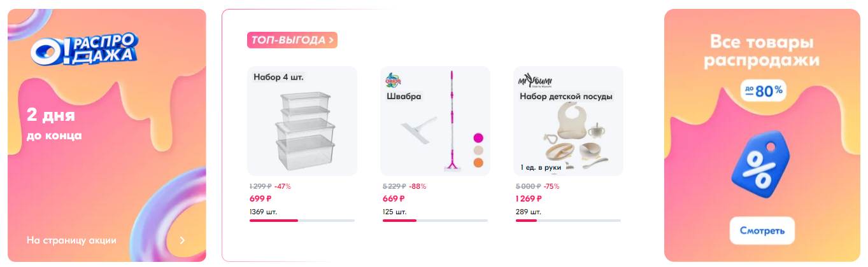Image resolution: width=868 pixels, height=267 pixels.
Task: Select the orange mop color
Action: (478, 163)
